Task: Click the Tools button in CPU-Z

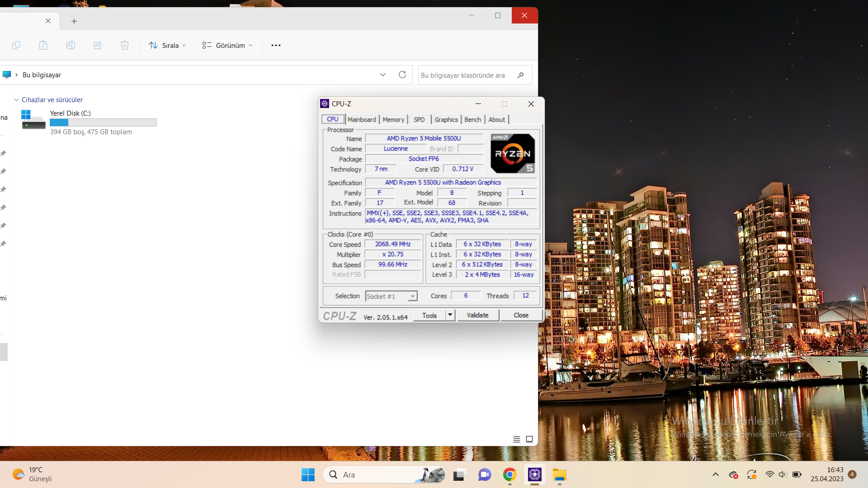Action: point(429,315)
